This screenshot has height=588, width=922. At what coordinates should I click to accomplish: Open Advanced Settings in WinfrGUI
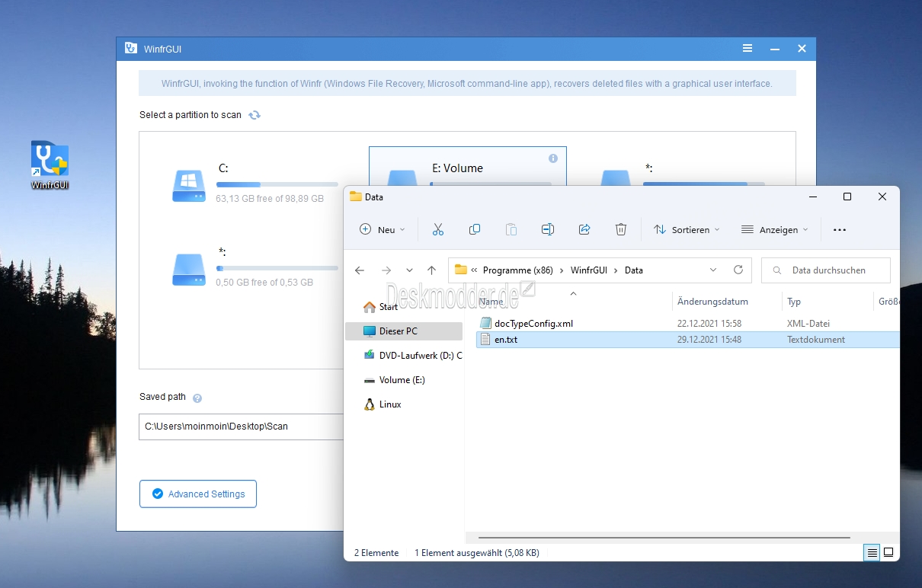[198, 494]
